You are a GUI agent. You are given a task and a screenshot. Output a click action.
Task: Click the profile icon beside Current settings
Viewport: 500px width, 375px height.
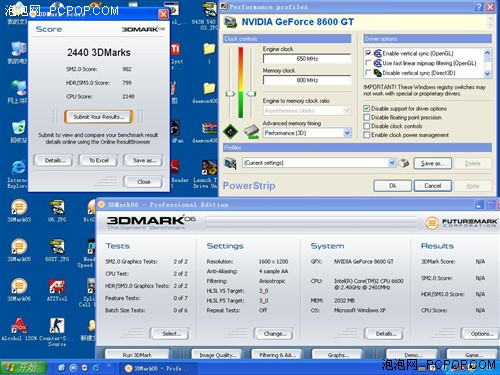pyautogui.click(x=230, y=163)
